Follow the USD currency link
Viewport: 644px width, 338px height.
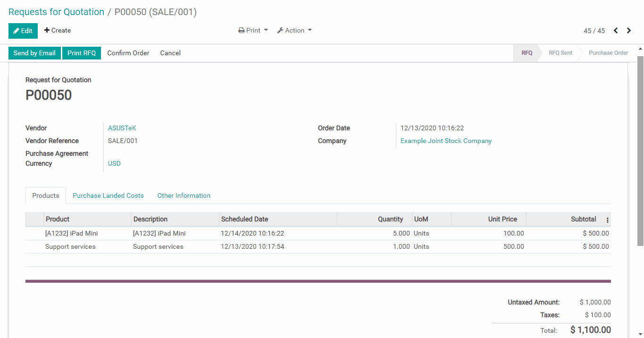(114, 164)
